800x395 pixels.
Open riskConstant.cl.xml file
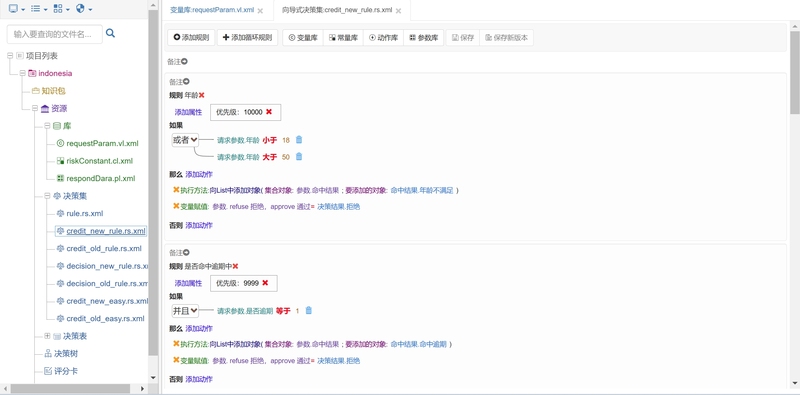pos(99,161)
